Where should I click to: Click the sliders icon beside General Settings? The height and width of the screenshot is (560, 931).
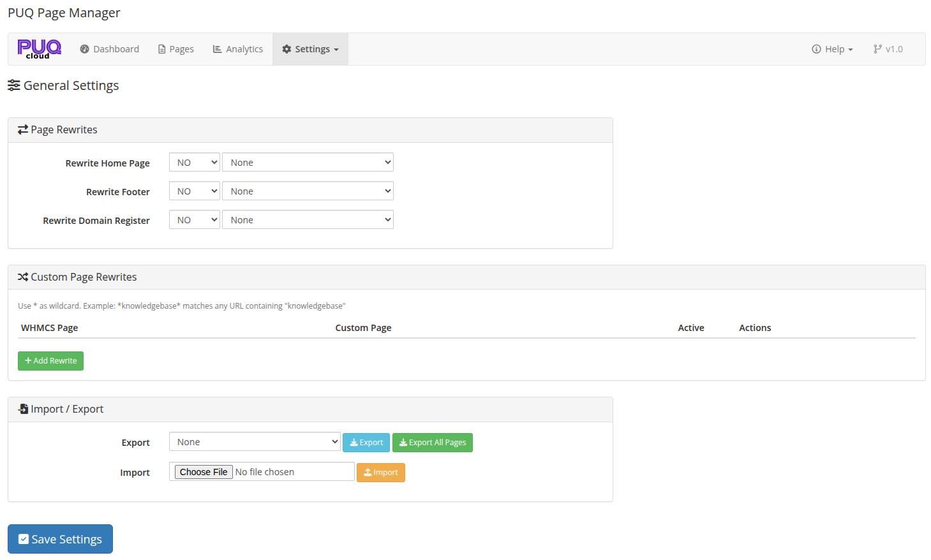[14, 85]
